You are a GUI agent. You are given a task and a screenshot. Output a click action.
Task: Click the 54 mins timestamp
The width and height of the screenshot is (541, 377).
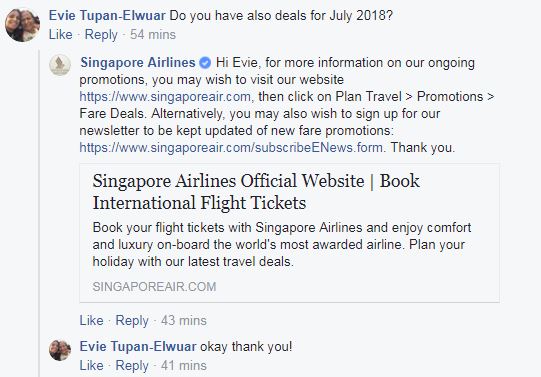point(153,34)
